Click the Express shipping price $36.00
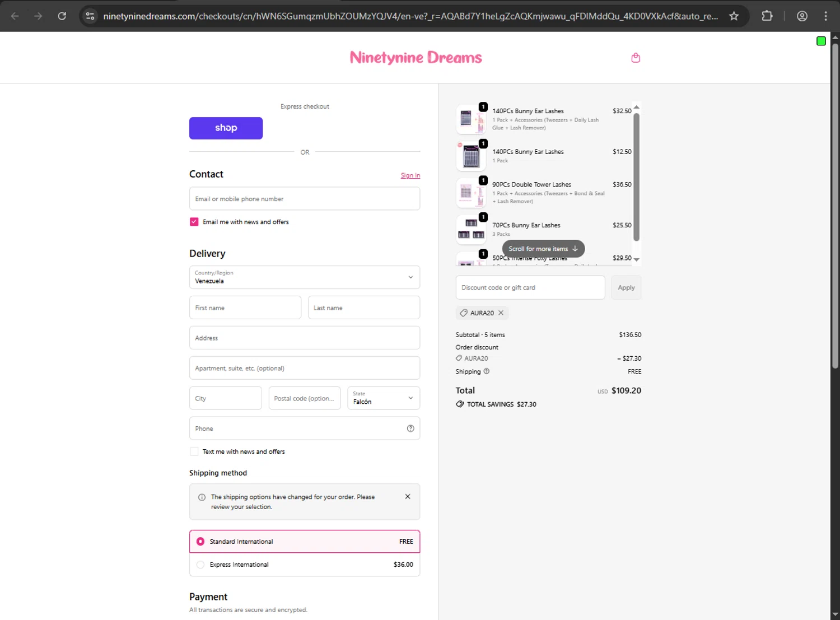Image resolution: width=840 pixels, height=620 pixels. 403,565
